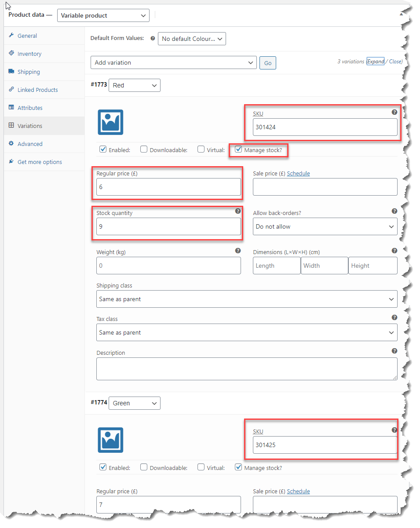Screen dimensions: 420x528
Task: Click help icon next to Tax class
Action: coord(394,317)
